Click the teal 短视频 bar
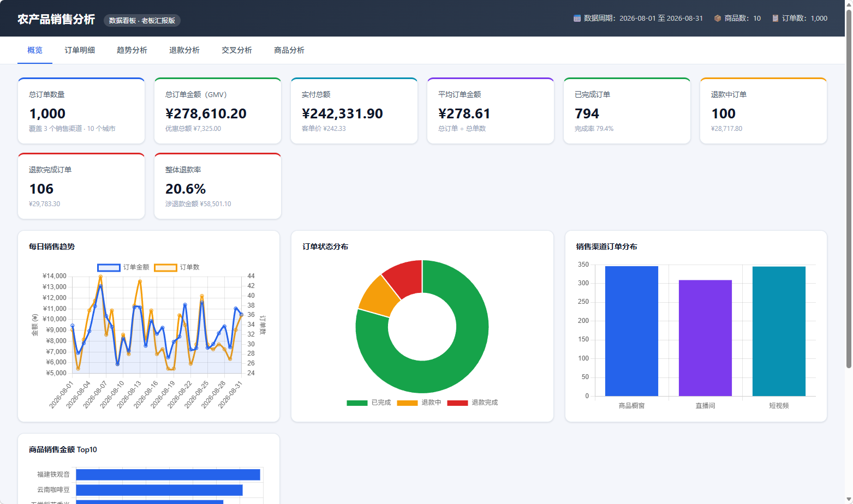Screen dimensions: 853x504 pos(779,331)
